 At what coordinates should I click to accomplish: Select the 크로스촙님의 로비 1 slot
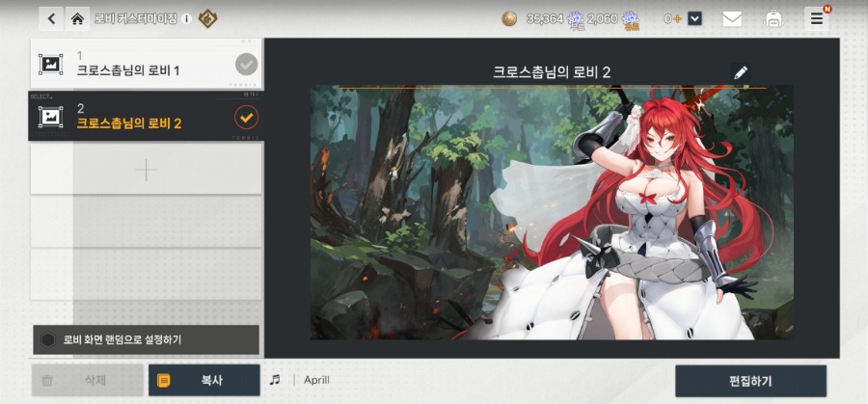pos(147,64)
